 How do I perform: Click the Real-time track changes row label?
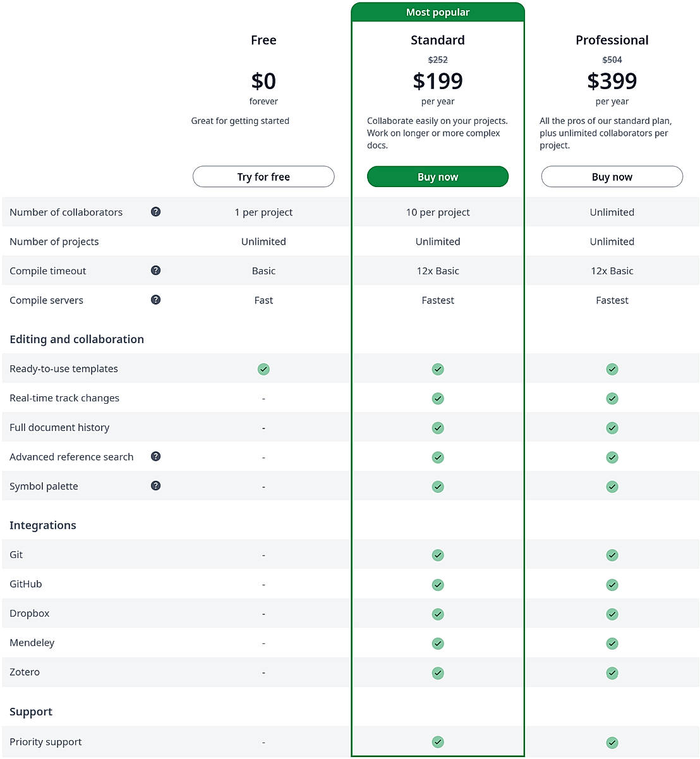[x=64, y=398]
